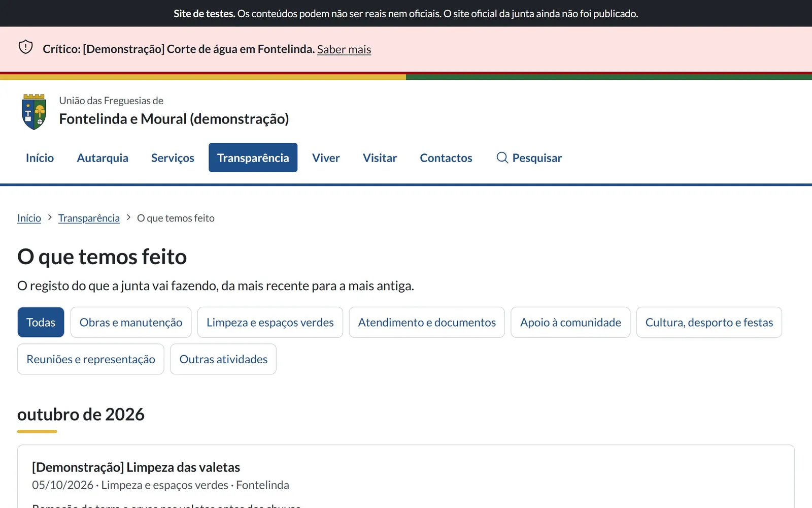The height and width of the screenshot is (508, 812).
Task: Open the Visitar menu
Action: (380, 158)
